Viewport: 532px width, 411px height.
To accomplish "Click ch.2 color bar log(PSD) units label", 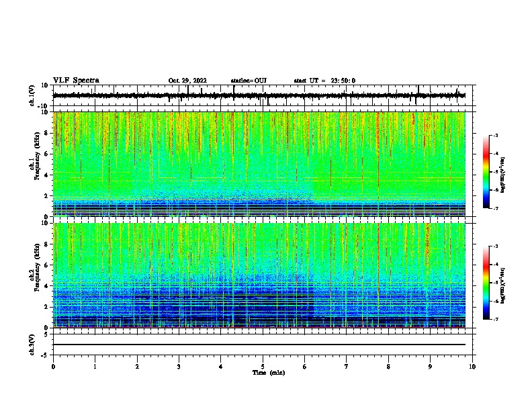I will pyautogui.click(x=503, y=285).
